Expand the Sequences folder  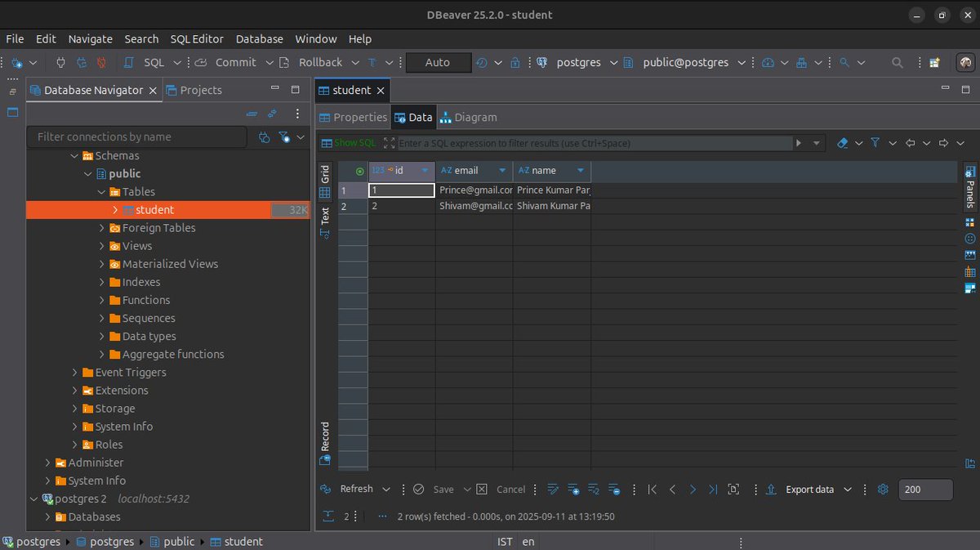(101, 318)
